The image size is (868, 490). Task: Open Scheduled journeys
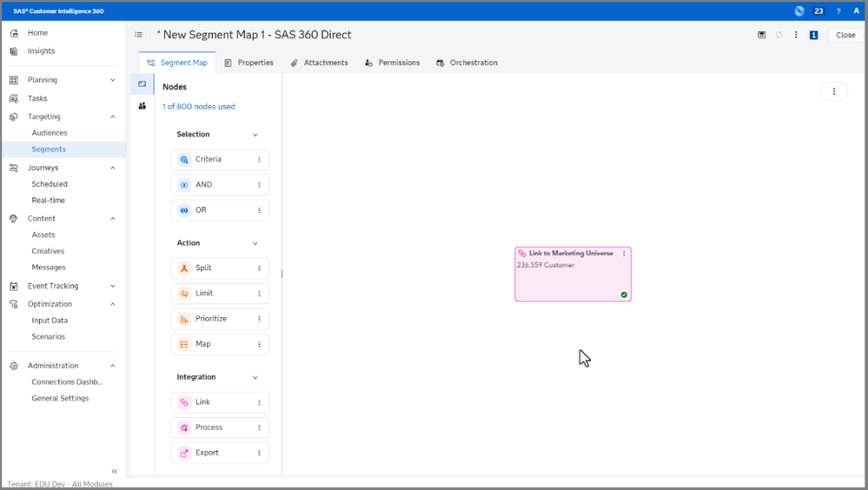coord(50,184)
